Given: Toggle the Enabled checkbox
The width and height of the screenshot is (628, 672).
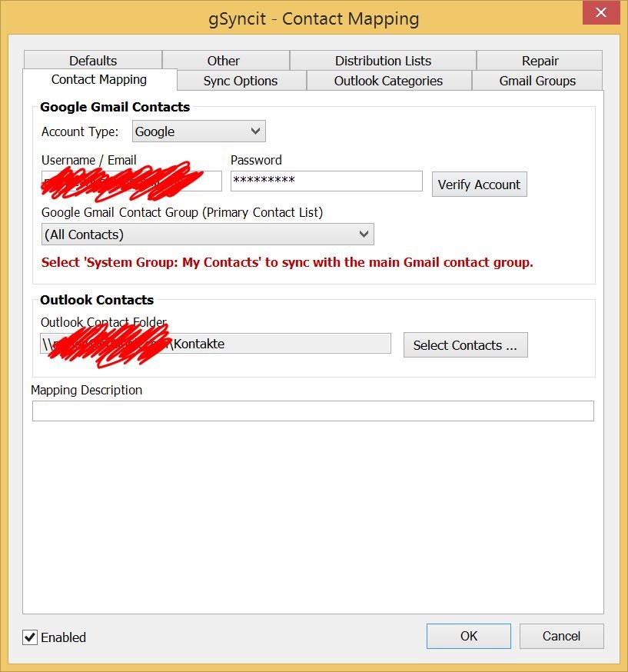Looking at the screenshot, I should coord(30,637).
